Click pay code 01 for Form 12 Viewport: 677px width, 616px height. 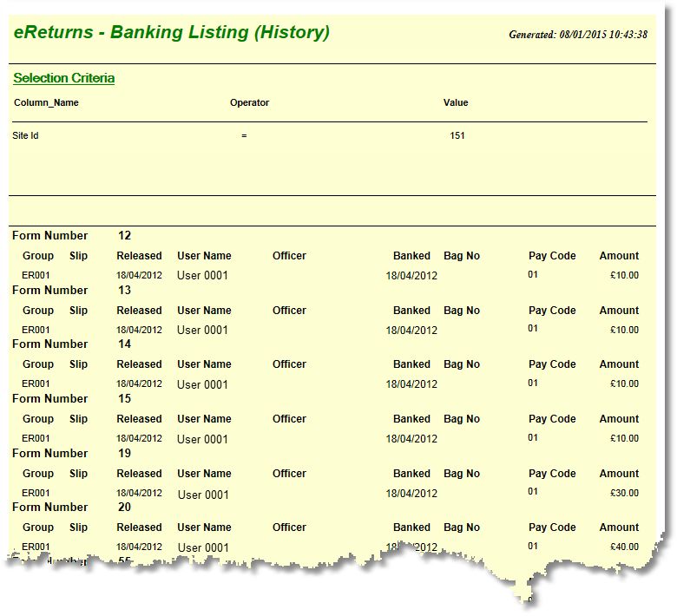click(x=533, y=274)
